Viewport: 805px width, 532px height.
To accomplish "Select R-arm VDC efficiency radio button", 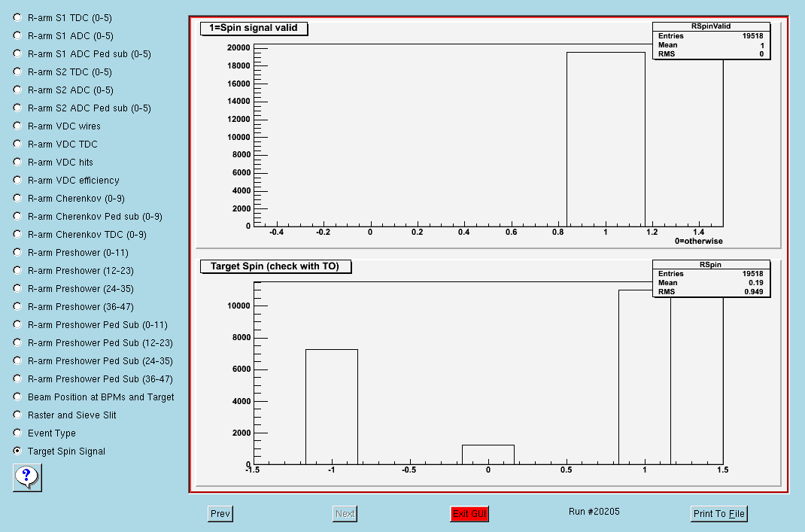I will [17, 180].
